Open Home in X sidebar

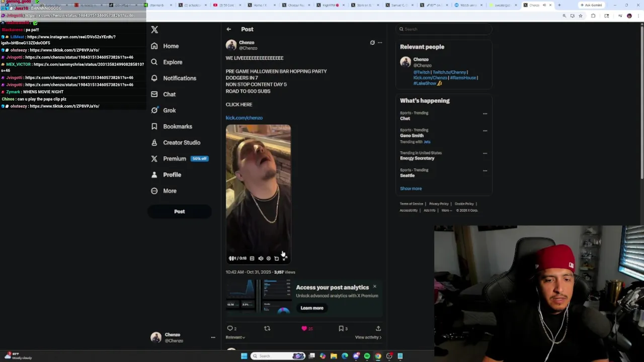click(x=165, y=46)
